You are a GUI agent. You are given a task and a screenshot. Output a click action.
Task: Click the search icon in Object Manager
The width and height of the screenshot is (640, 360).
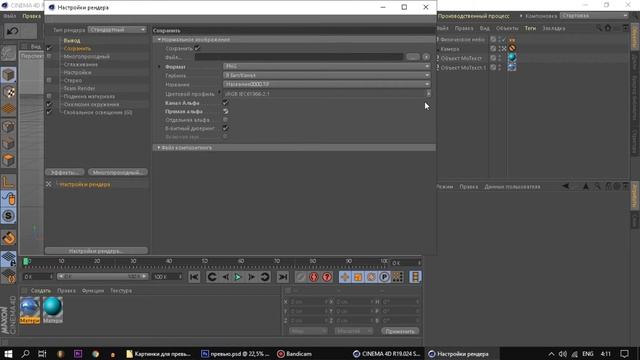click(599, 28)
